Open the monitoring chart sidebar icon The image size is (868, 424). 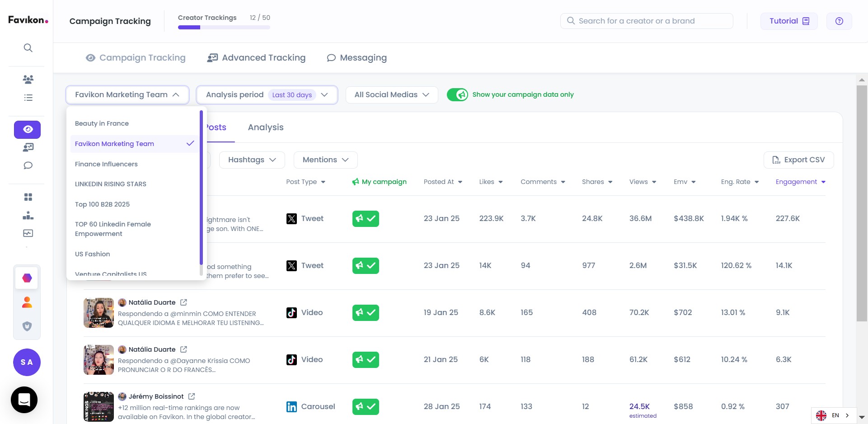pos(28,233)
